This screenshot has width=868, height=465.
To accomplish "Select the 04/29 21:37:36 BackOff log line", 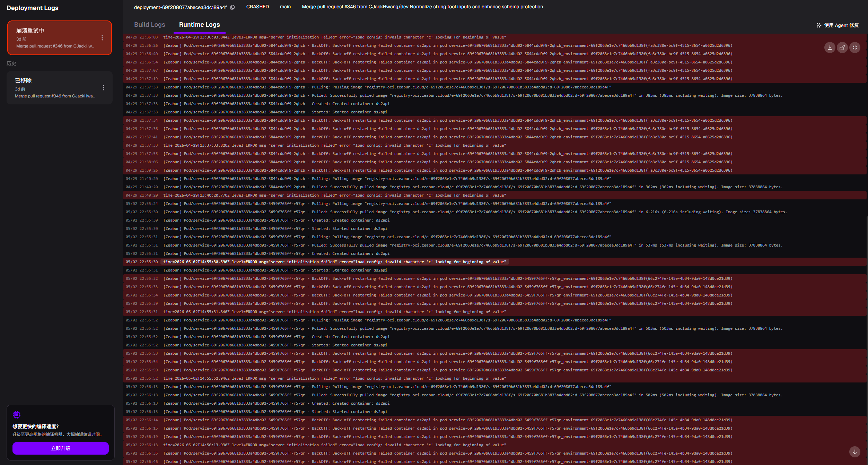I will (x=495, y=129).
